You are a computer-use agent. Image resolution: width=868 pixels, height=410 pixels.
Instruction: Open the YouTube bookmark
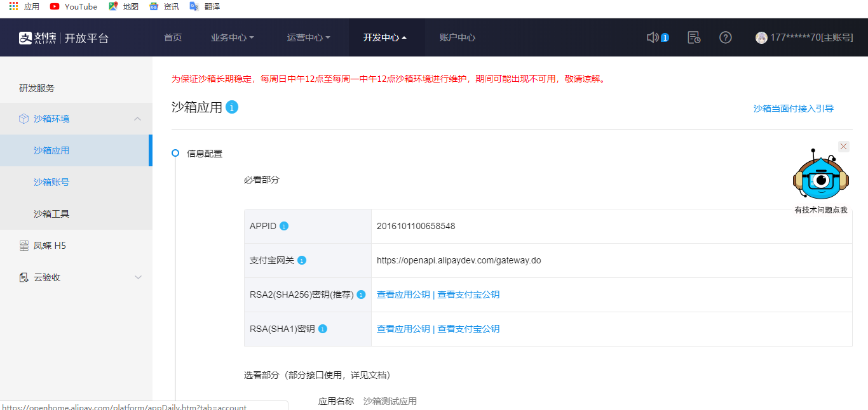[x=74, y=6]
